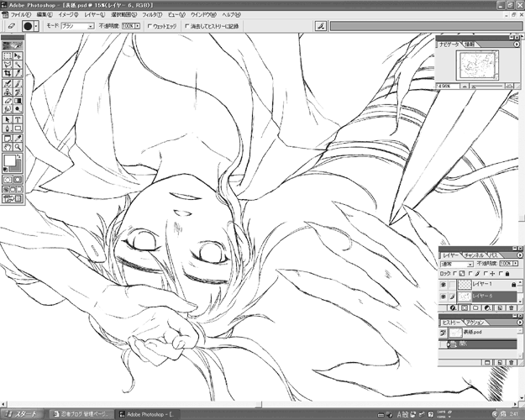Open the layer opacity slider arrow
Image resolution: width=525 pixels, height=420 pixels.
click(x=515, y=264)
